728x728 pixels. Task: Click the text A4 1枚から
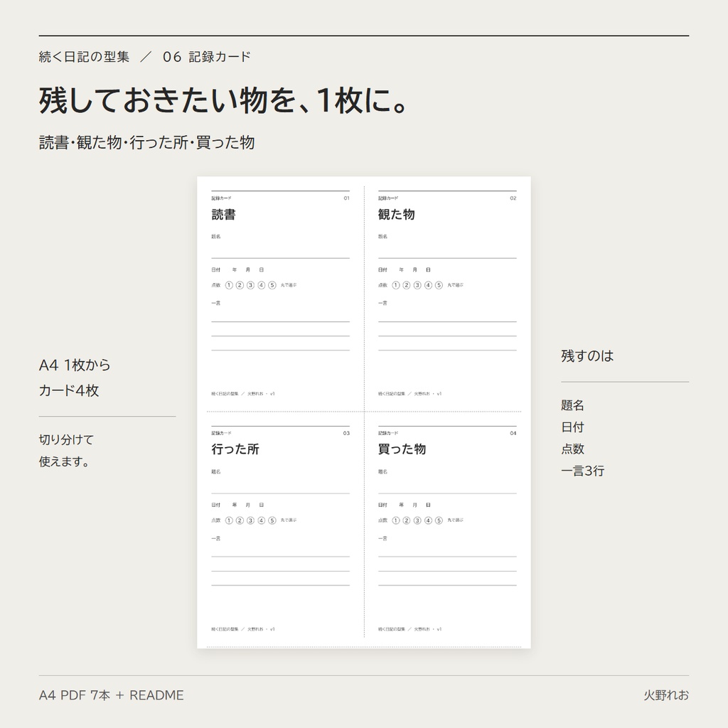pos(75,365)
